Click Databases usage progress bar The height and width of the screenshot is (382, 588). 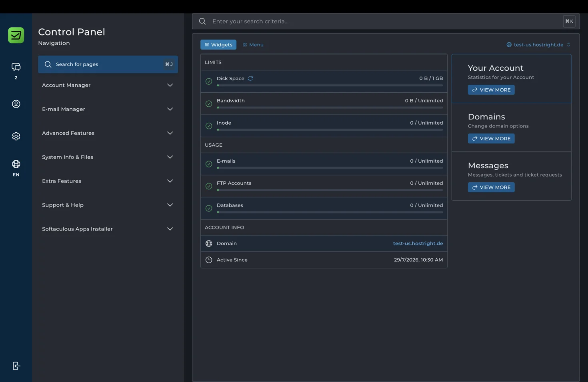330,212
